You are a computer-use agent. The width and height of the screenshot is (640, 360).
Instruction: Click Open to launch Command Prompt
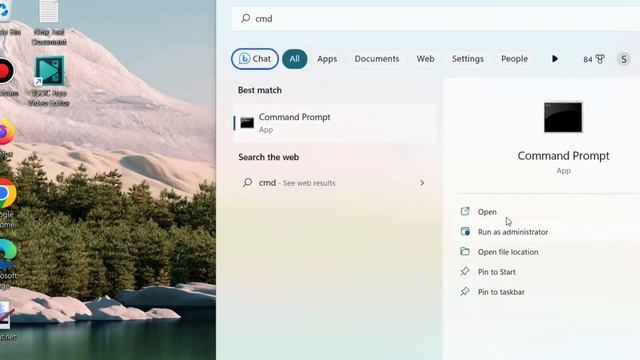487,212
